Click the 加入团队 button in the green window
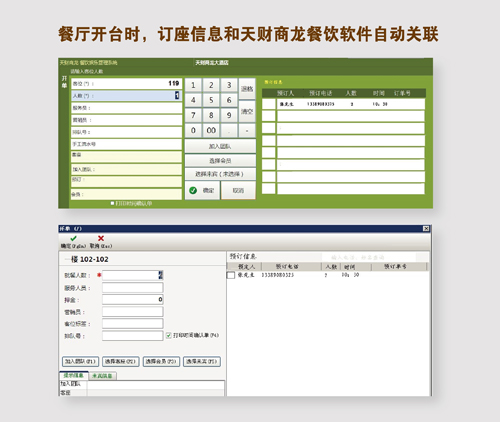This screenshot has width=500, height=422. point(220,146)
